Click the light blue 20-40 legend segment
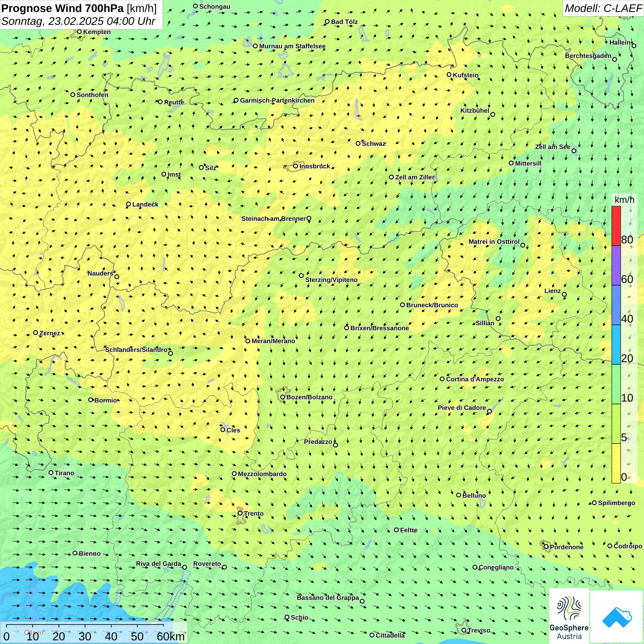Screen dimensions: 644x644 pos(616,345)
